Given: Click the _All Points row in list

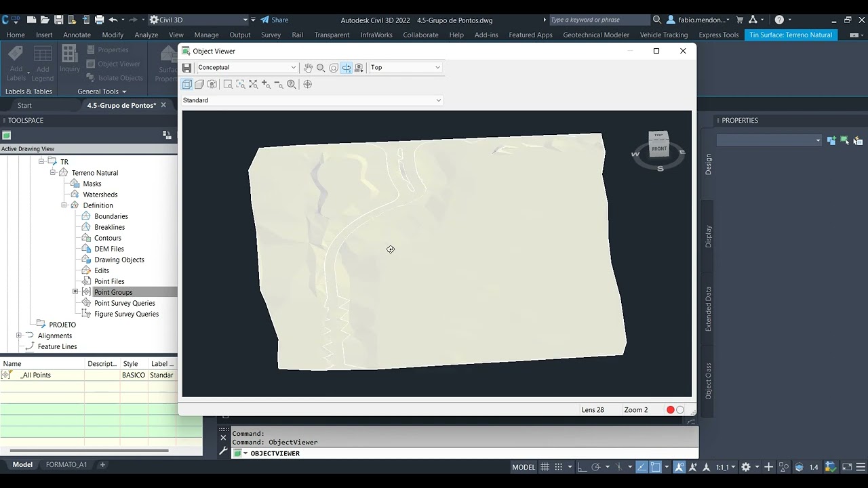Looking at the screenshot, I should [x=88, y=375].
